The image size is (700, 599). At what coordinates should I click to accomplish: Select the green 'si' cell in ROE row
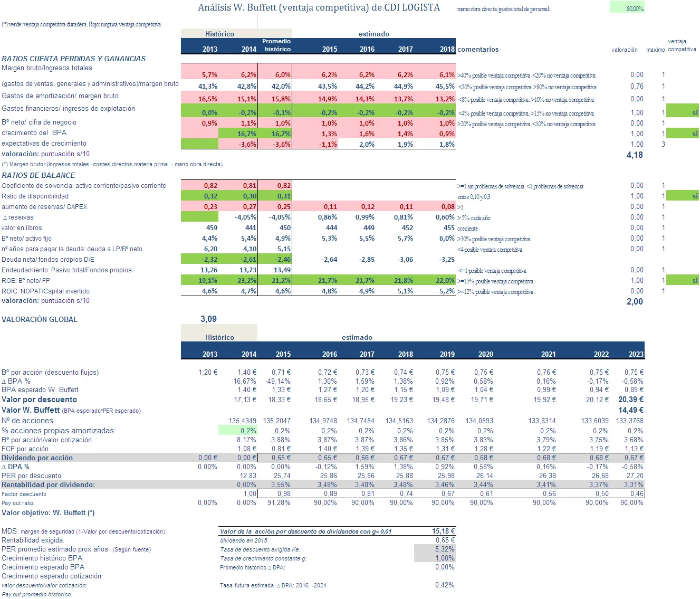[x=683, y=281]
